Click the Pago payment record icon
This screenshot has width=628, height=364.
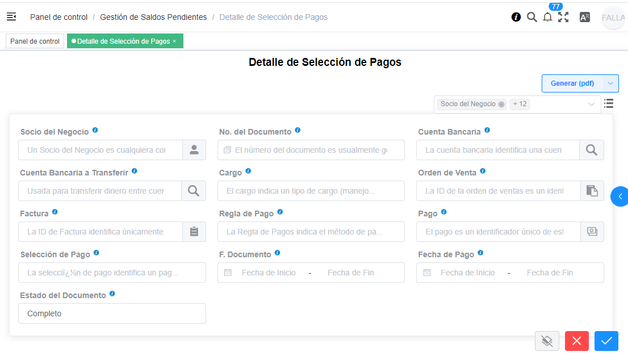pos(592,232)
